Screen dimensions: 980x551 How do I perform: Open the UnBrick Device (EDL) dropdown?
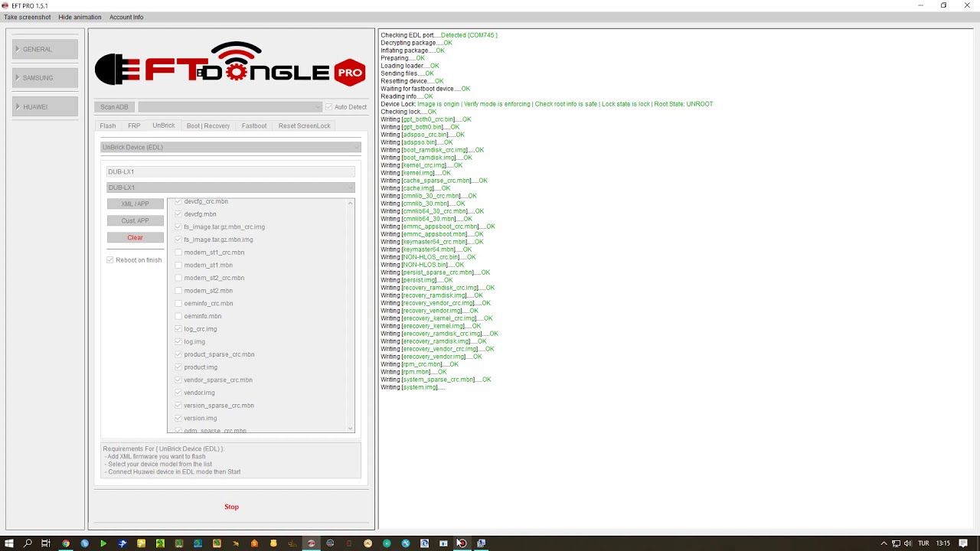click(x=230, y=147)
